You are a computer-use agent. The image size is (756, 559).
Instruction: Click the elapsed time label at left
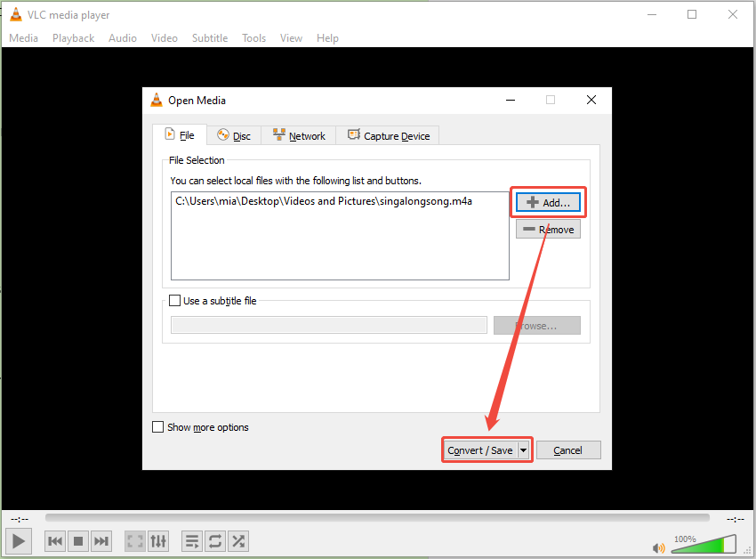click(x=20, y=519)
